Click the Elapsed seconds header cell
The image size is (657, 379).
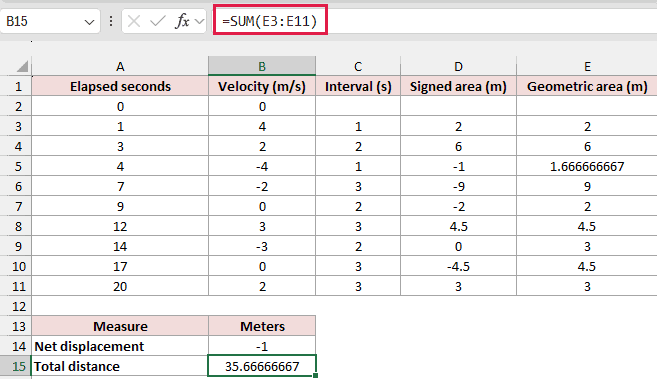pyautogui.click(x=120, y=86)
